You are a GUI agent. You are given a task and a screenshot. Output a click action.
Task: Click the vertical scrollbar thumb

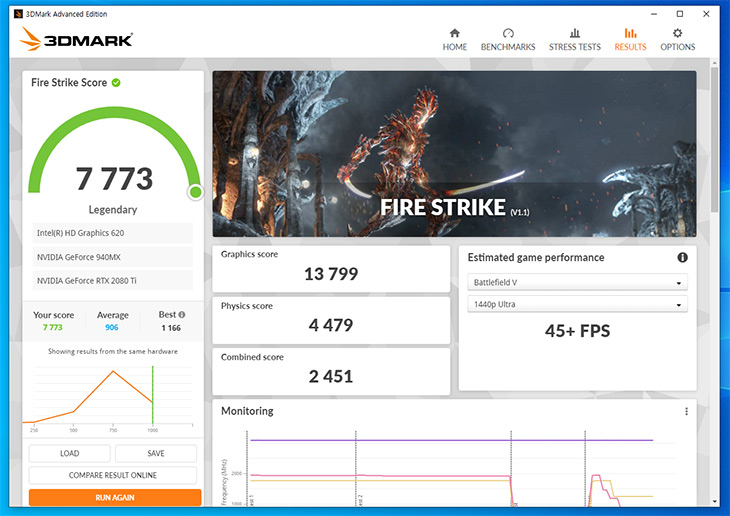(x=715, y=140)
